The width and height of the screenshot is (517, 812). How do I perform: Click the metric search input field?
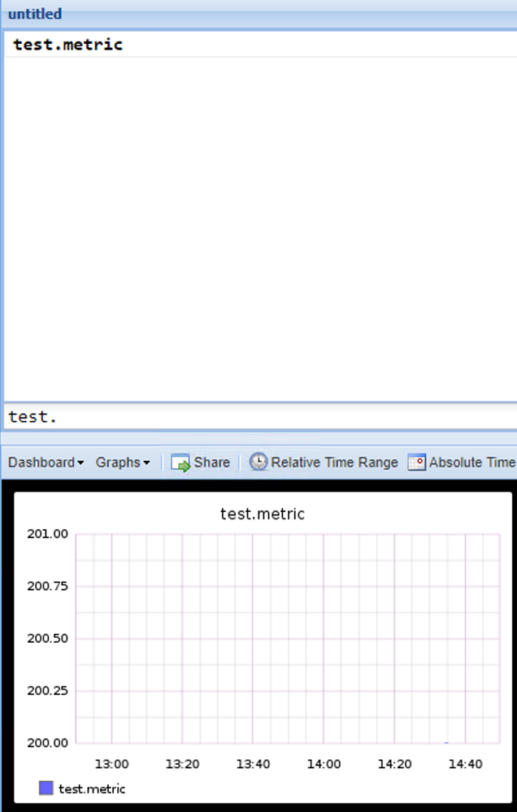tap(261, 416)
